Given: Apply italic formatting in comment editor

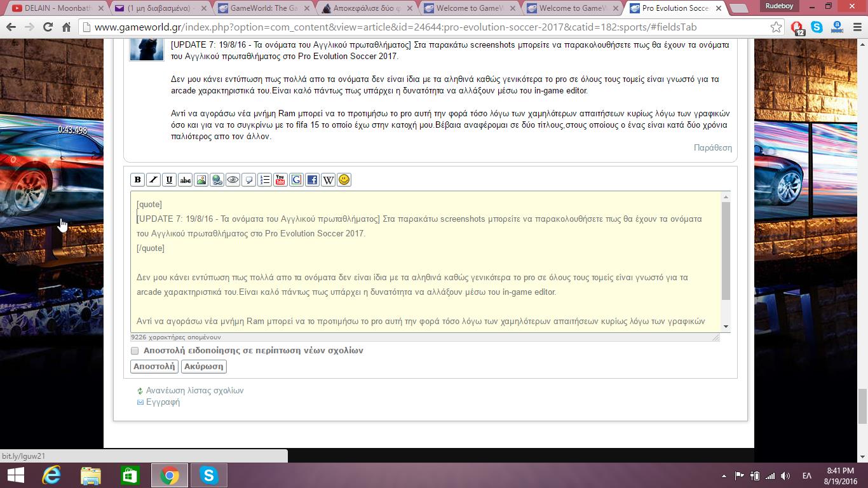Looking at the screenshot, I should coord(153,180).
